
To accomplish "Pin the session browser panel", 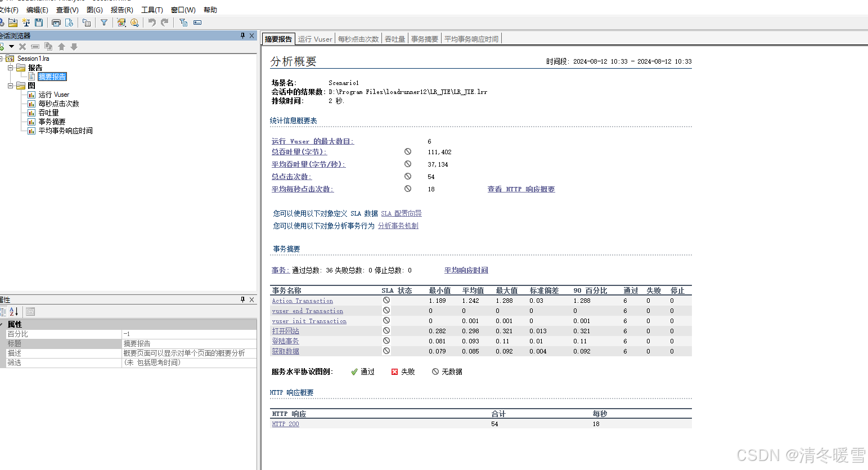I will (243, 35).
